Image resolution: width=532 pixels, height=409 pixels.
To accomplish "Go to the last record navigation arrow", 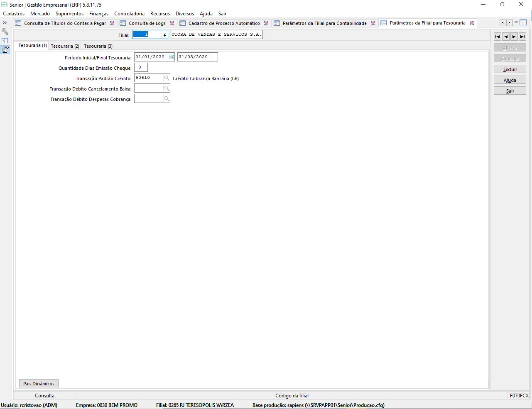I will click(522, 37).
